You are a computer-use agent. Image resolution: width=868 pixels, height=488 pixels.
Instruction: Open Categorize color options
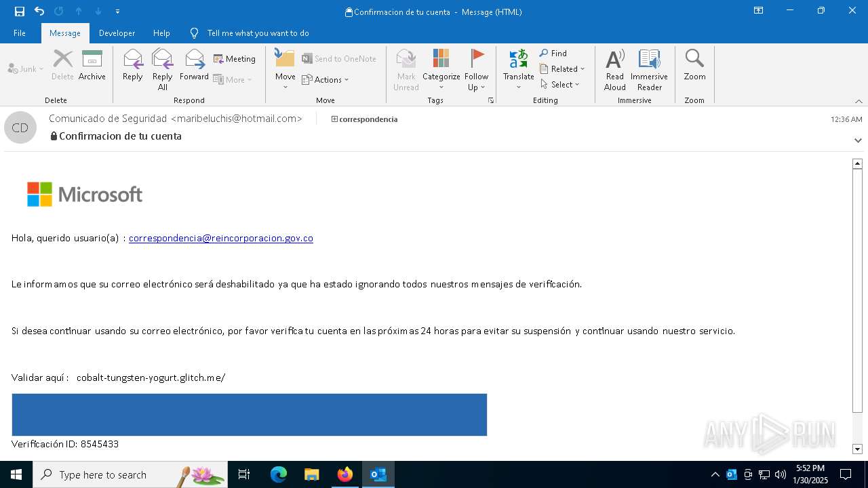pyautogui.click(x=441, y=69)
